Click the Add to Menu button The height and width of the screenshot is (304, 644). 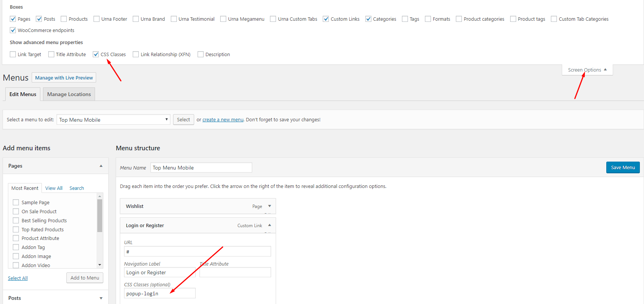85,278
